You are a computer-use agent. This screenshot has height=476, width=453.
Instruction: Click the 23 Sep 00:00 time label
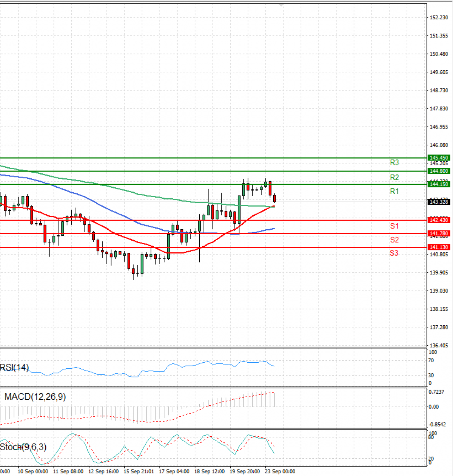tap(280, 471)
